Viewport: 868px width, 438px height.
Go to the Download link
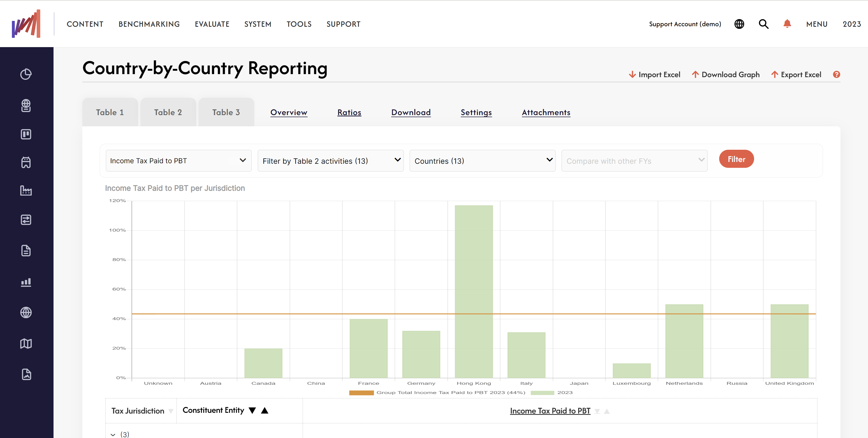tap(411, 112)
